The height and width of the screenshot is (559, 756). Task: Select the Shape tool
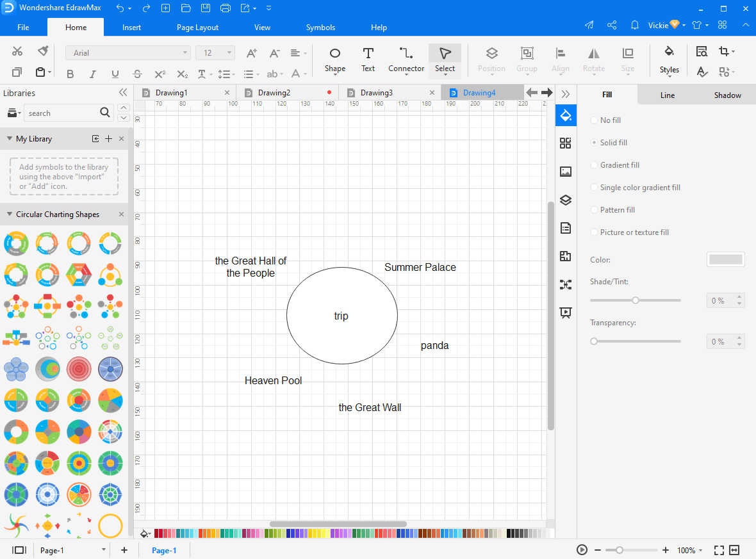pyautogui.click(x=334, y=60)
